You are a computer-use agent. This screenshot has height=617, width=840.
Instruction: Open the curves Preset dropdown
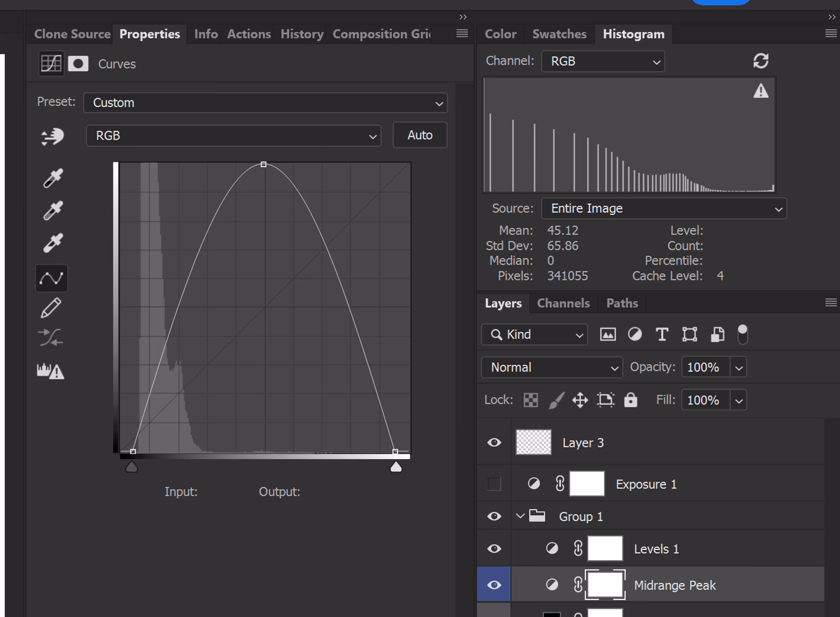[265, 103]
